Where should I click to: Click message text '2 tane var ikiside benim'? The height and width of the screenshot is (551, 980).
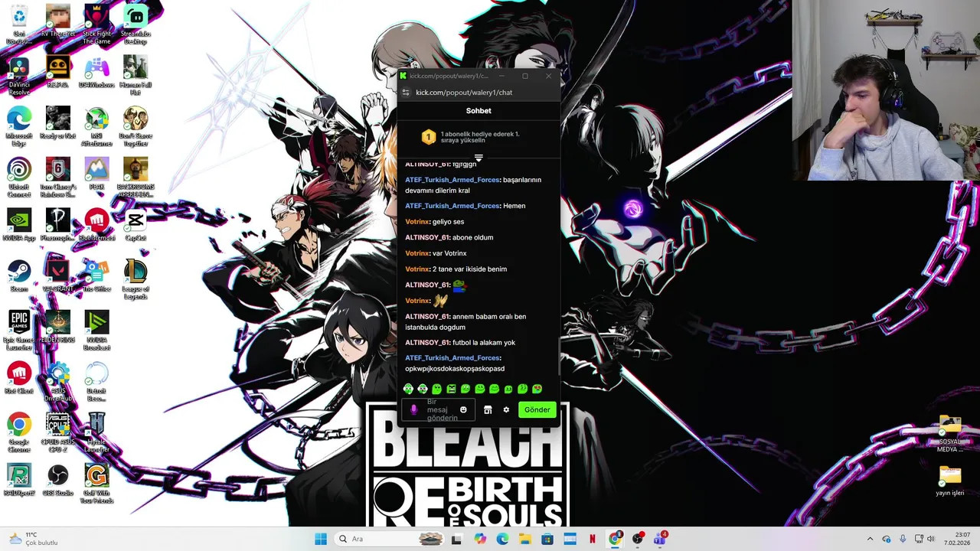(469, 269)
